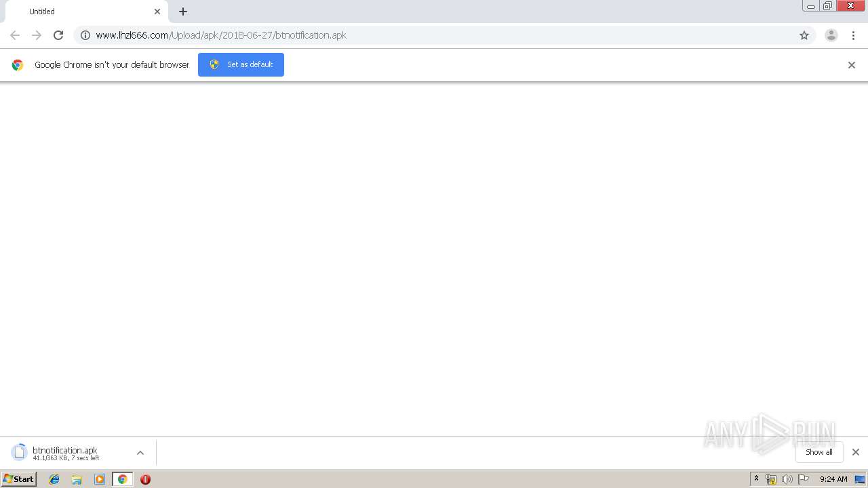Open Chrome profile avatar menu

coord(831,35)
